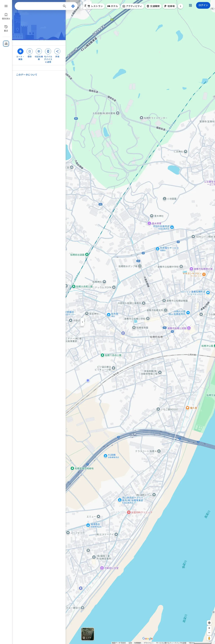Zoom in on the map
Screen dimensions: 215x644
[209, 628]
